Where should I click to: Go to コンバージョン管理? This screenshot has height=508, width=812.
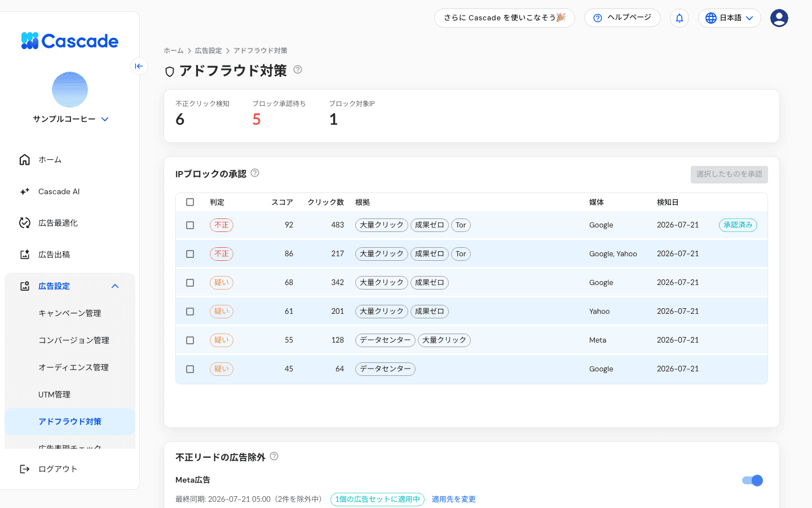tap(70, 340)
